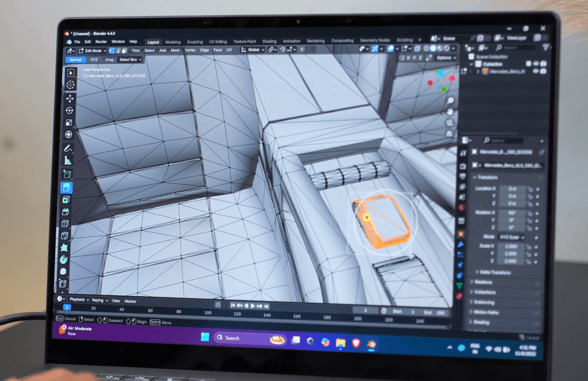Activate the Cursor tool

click(71, 84)
